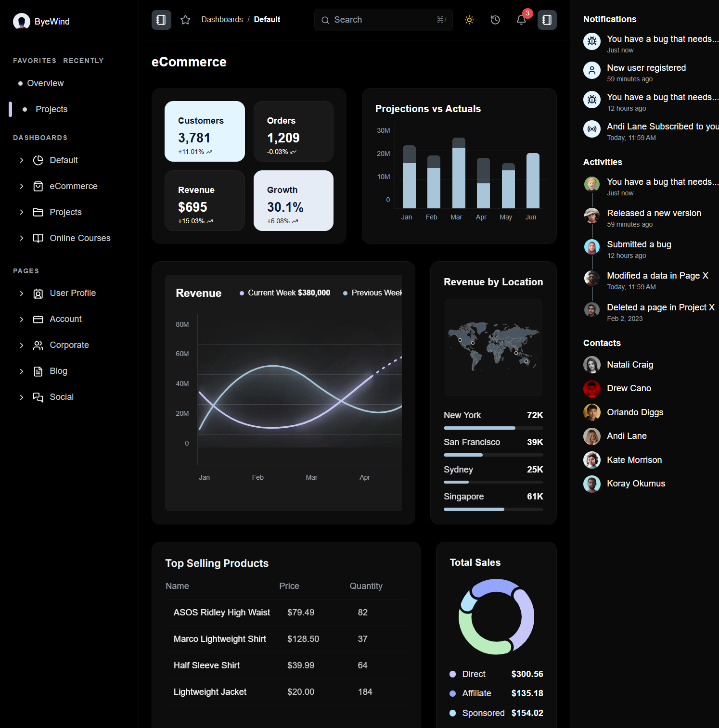Screen dimensions: 719x728
Task: Click the Projects folder icon
Action: tap(38, 212)
